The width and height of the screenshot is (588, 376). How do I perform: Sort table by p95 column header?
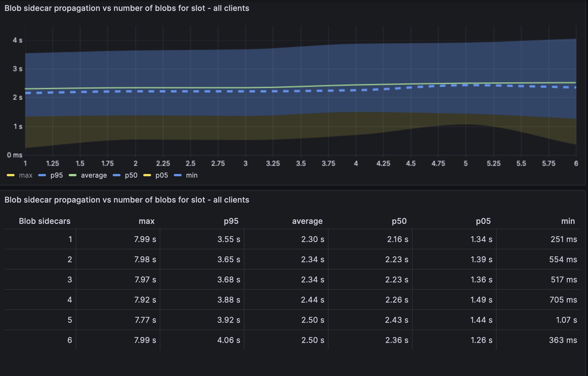coord(231,221)
